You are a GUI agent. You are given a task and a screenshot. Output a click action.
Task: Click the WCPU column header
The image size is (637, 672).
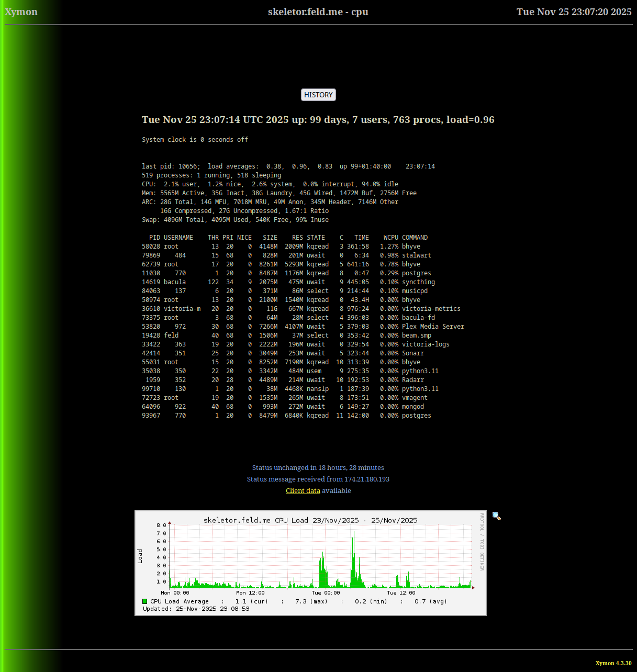pyautogui.click(x=390, y=238)
